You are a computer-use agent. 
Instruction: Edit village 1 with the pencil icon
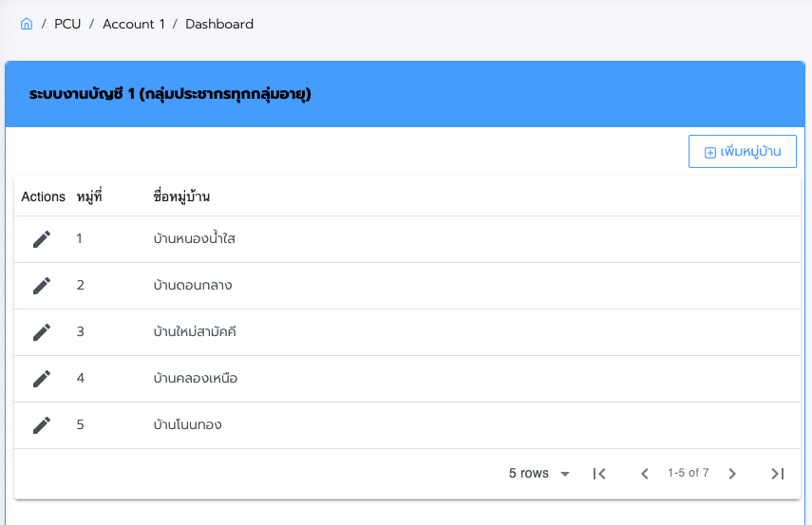point(42,239)
